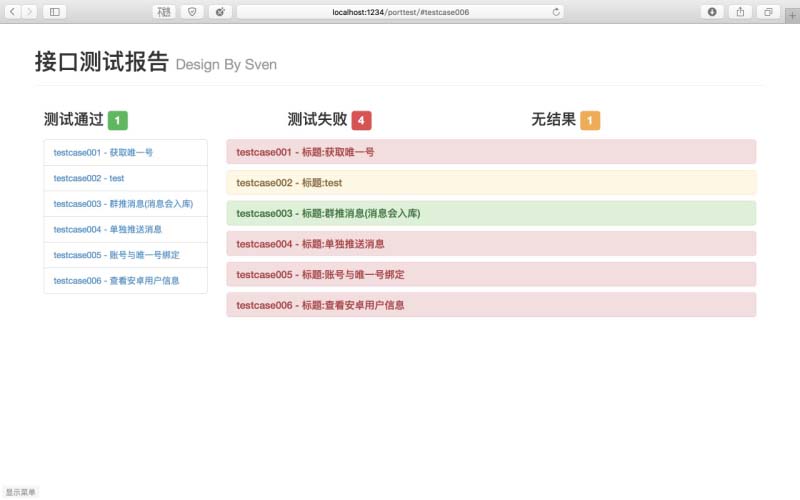
Task: Open sidebar link testcase001 - 获取唯一号
Action: tap(126, 153)
